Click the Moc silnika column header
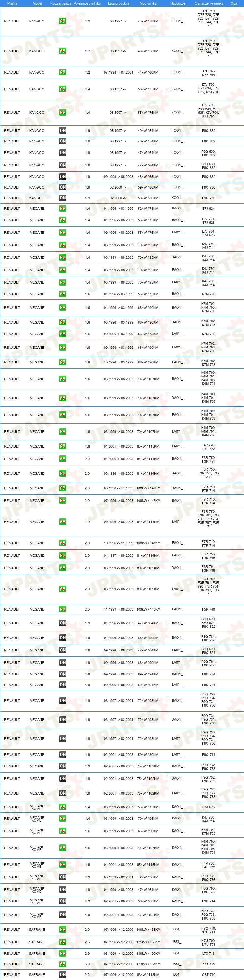 (148, 3)
